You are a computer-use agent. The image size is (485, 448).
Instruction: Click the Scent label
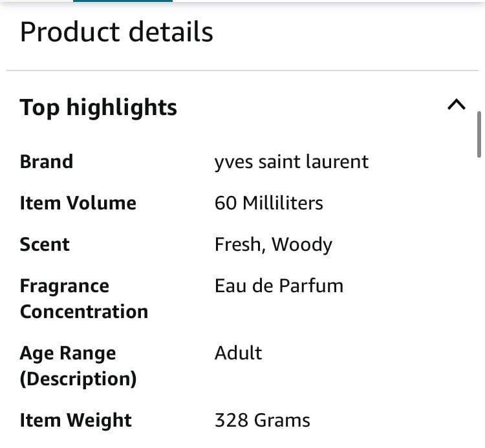pyautogui.click(x=45, y=244)
